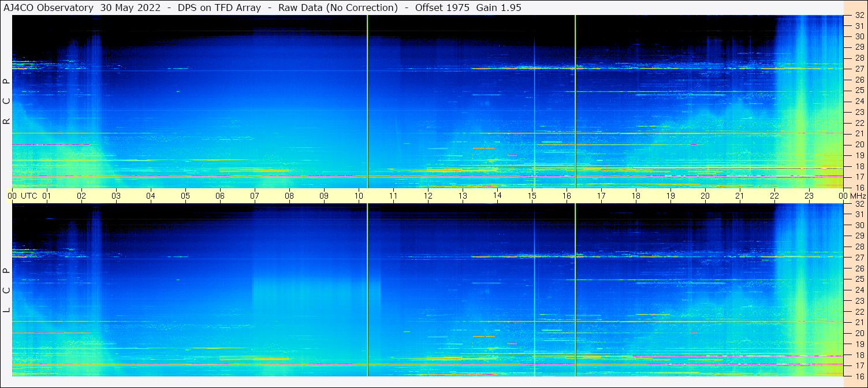Select the 11 hour tick label
The image size is (868, 388).
pos(393,196)
